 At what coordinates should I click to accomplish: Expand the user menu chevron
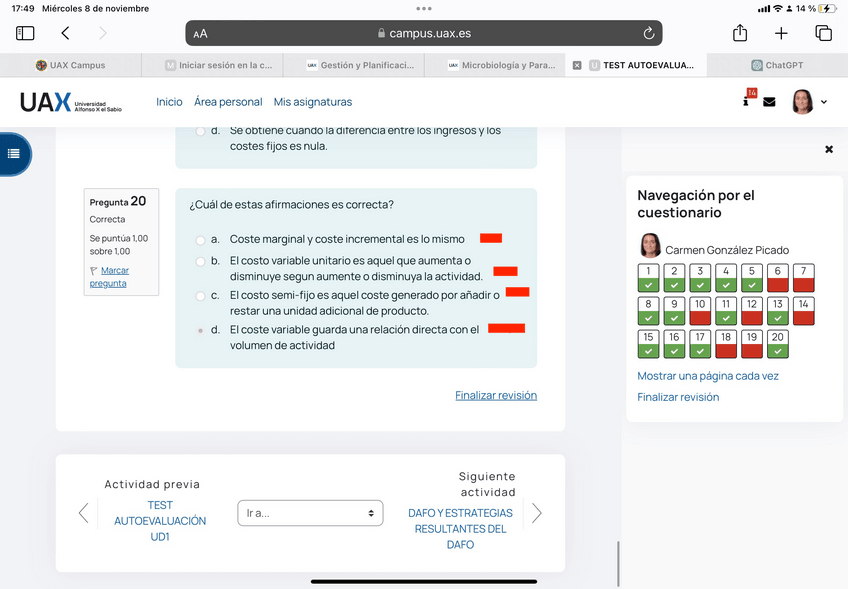coord(824,102)
